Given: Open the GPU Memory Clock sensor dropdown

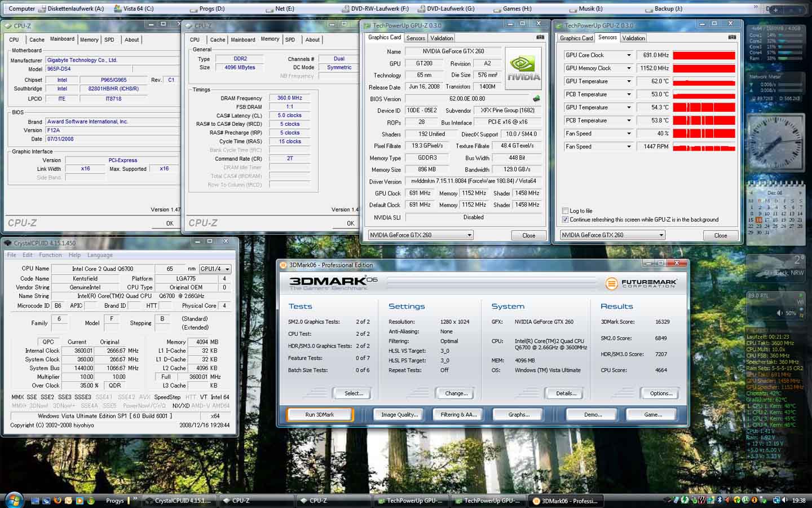Looking at the screenshot, I should [629, 68].
